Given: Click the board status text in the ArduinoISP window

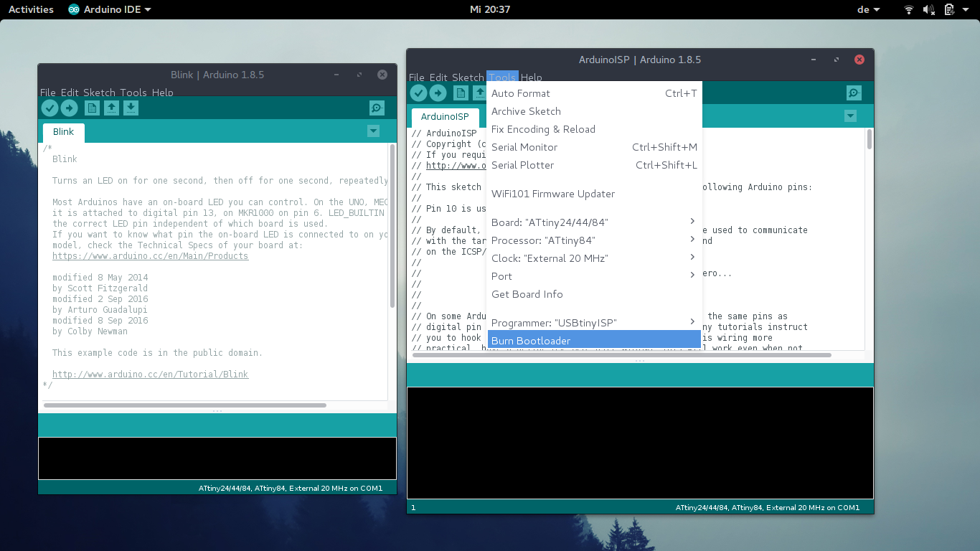Looking at the screenshot, I should click(768, 508).
